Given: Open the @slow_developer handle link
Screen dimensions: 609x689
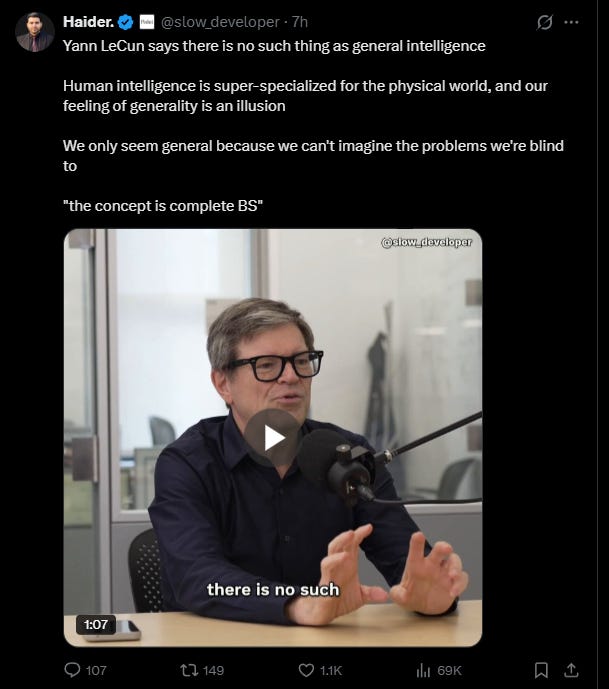Looking at the screenshot, I should (220, 22).
